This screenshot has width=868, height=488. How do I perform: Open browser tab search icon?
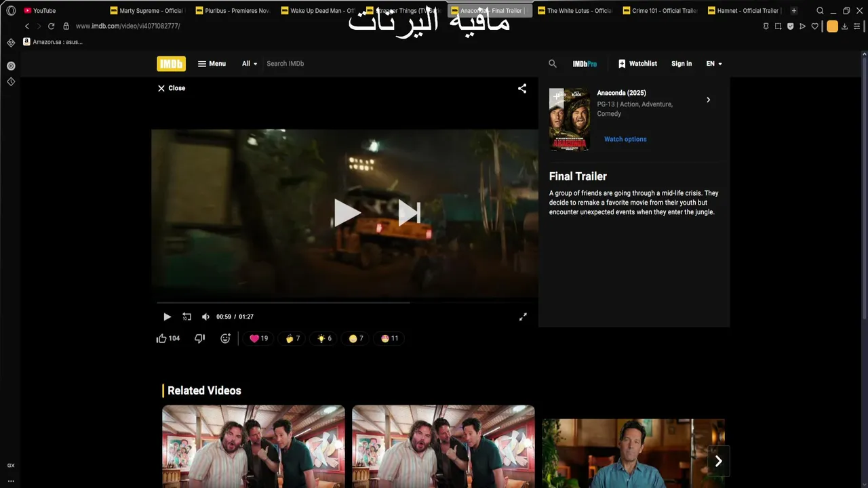(820, 11)
